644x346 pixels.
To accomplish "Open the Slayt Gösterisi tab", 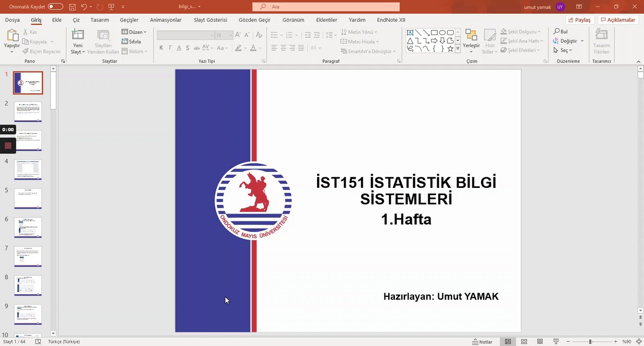I will click(211, 20).
